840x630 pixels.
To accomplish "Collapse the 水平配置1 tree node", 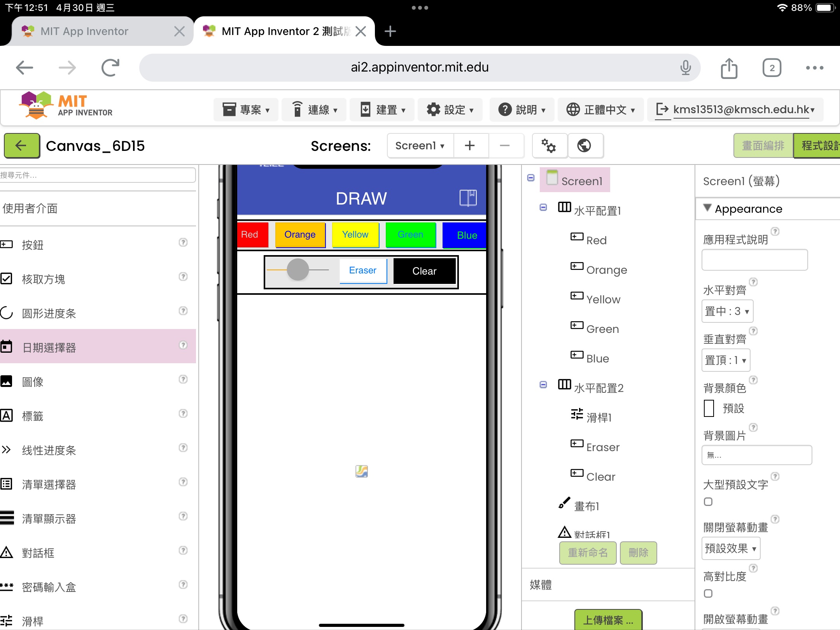I will (543, 207).
